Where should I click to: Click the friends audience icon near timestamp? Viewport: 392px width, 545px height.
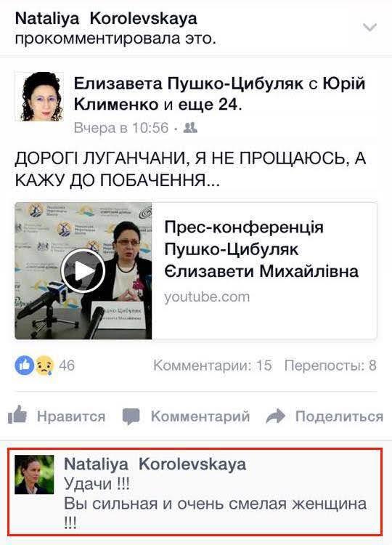tap(190, 128)
